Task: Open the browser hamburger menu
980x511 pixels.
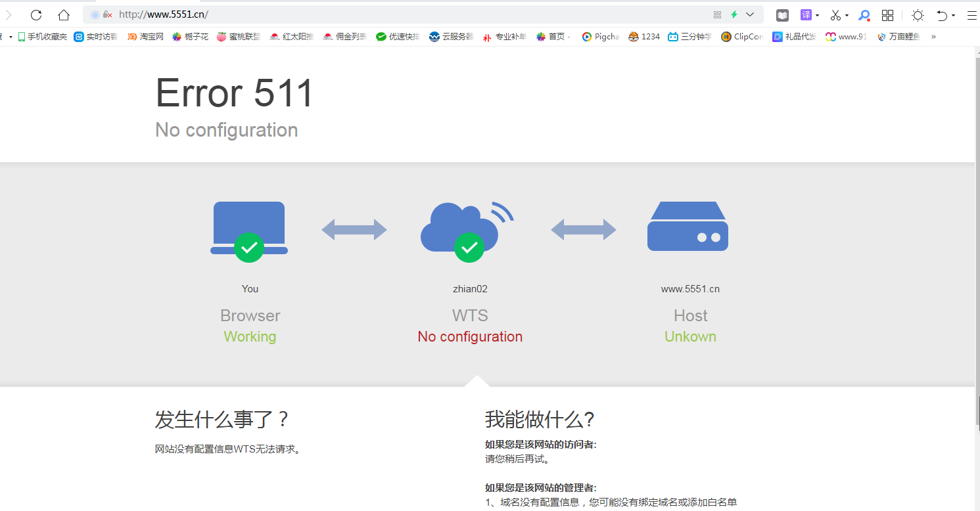Action: (973, 14)
